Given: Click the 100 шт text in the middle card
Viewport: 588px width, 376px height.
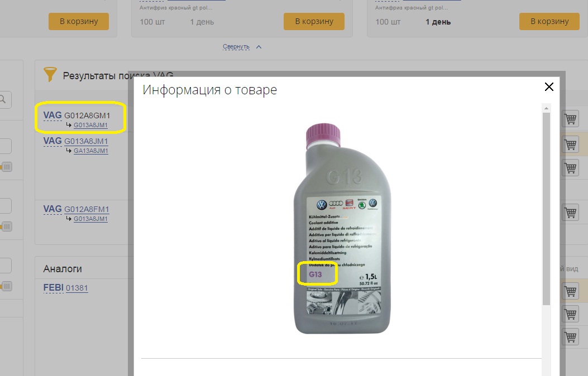Looking at the screenshot, I should [152, 22].
